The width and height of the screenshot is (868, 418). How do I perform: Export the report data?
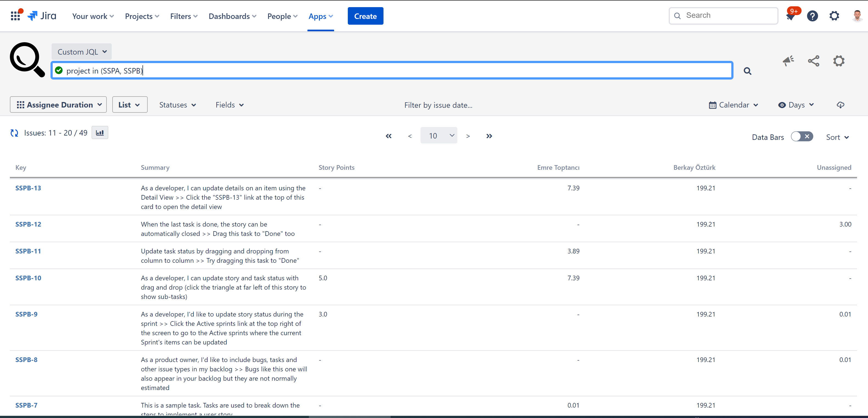(x=840, y=105)
